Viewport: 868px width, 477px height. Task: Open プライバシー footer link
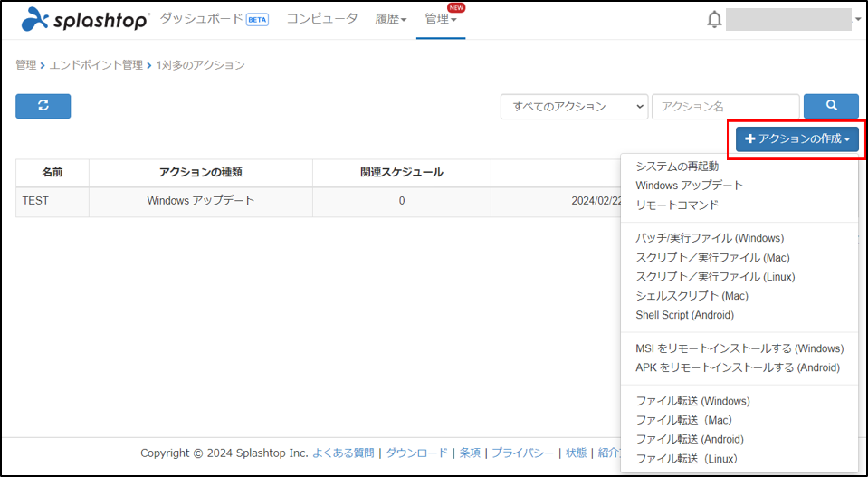pyautogui.click(x=522, y=453)
